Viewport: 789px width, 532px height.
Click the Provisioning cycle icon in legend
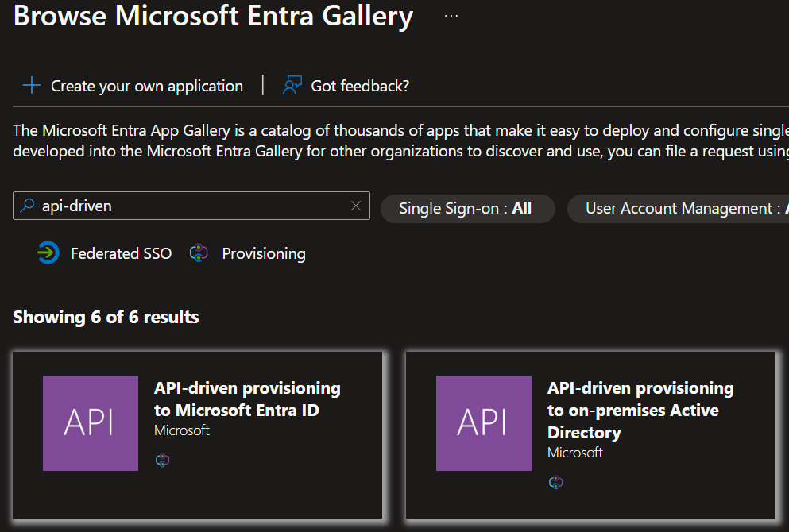pos(199,253)
